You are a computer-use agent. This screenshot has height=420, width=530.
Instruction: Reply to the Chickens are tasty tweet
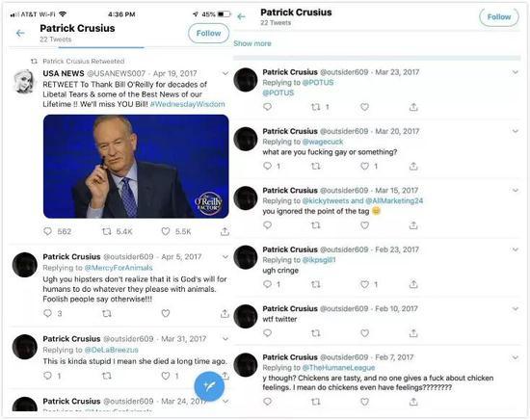click(267, 402)
